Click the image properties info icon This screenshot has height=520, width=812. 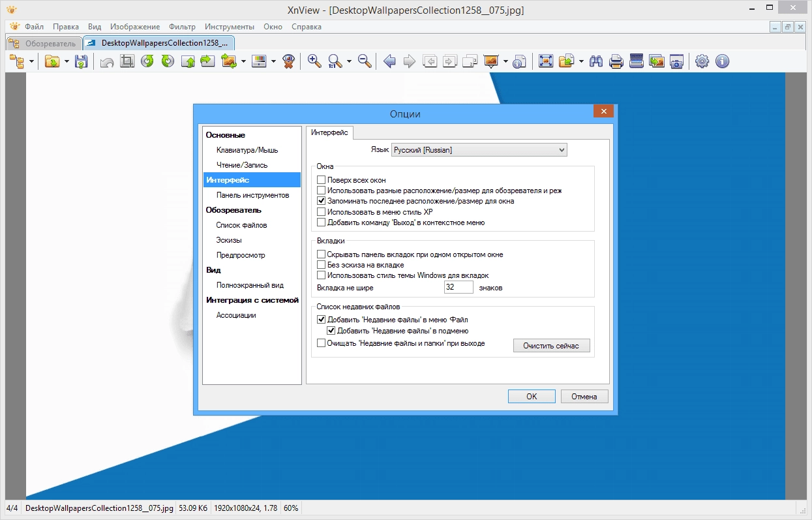point(520,61)
